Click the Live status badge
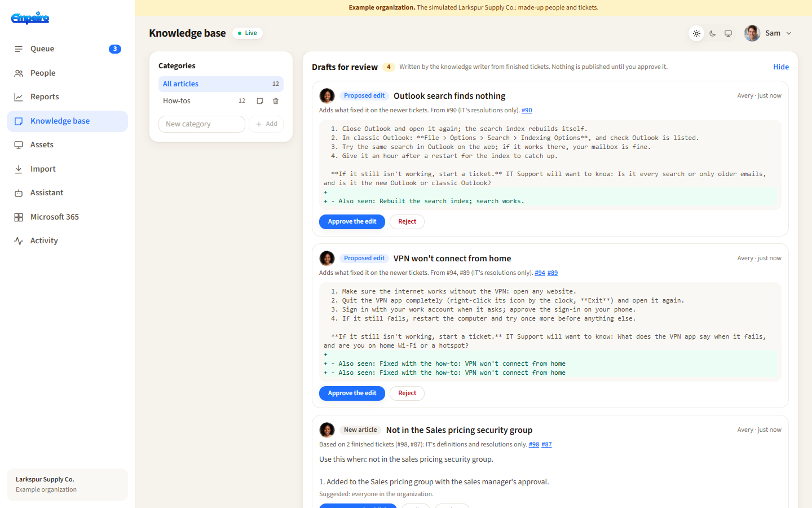 coord(248,33)
